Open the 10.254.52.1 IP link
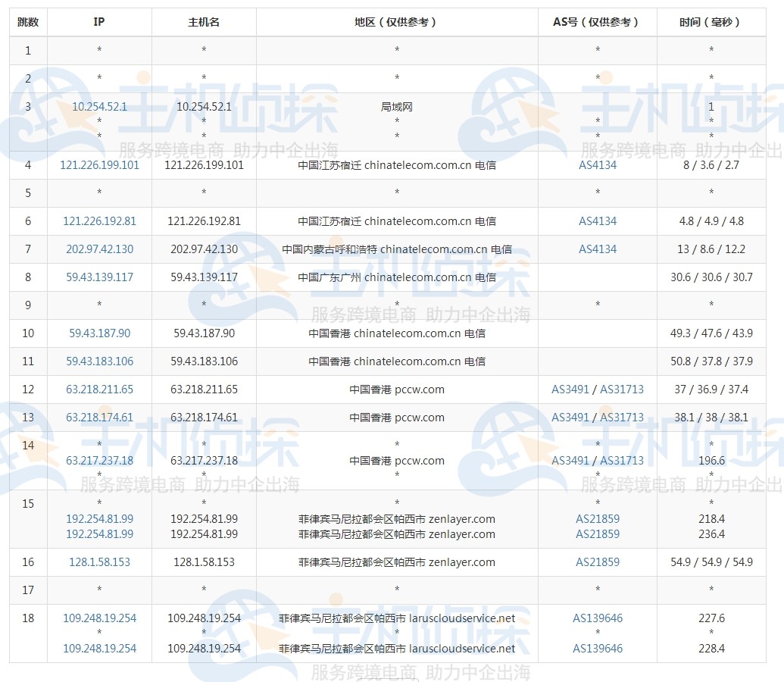 99,107
